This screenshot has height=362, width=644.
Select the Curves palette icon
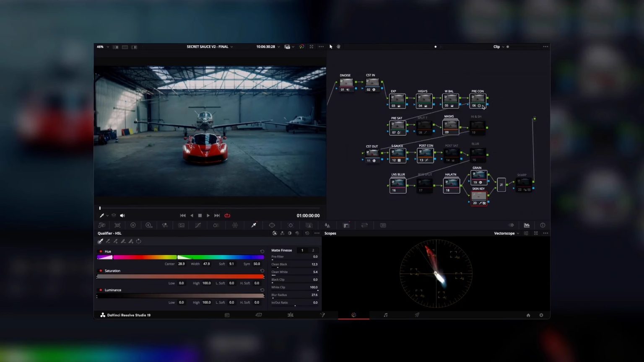pos(198,225)
